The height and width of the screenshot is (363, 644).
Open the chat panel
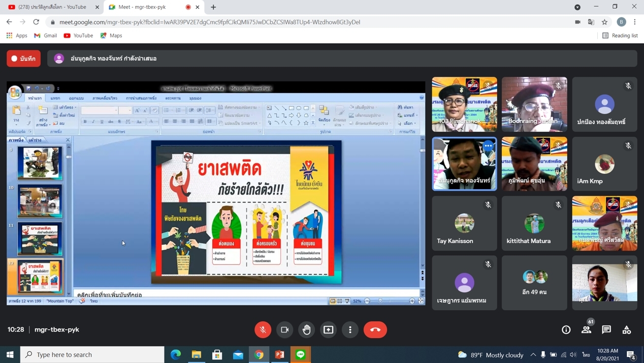coord(606,329)
